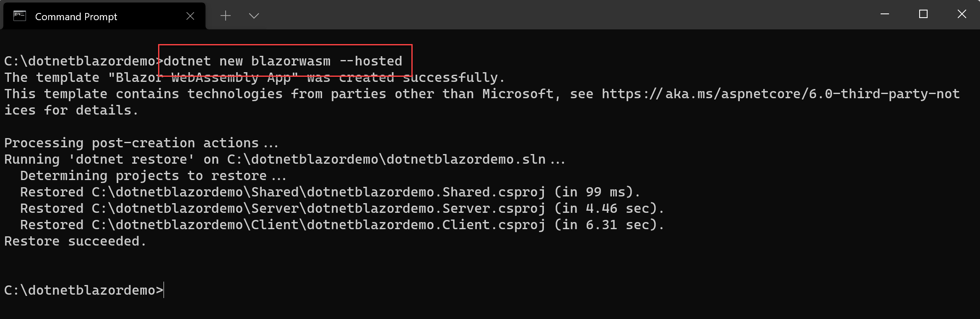This screenshot has width=980, height=319.
Task: Click the dotnetblazordemo.Client.csproj path
Action: [x=318, y=225]
